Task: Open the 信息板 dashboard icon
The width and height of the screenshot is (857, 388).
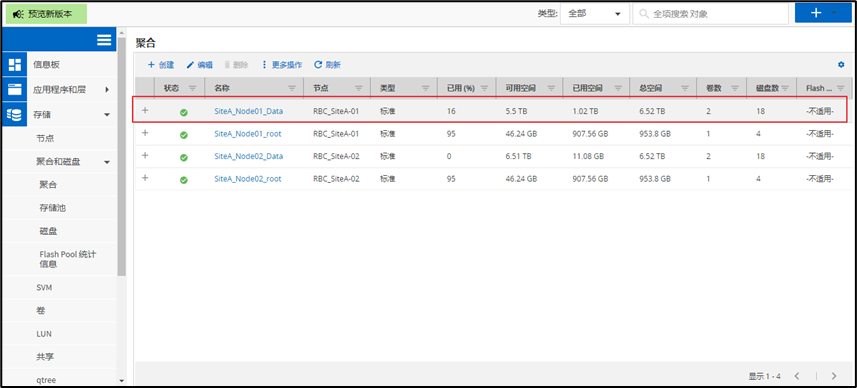Action: point(14,64)
